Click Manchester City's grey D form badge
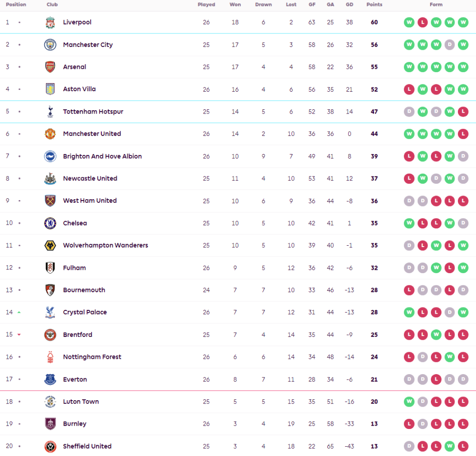 click(x=450, y=45)
